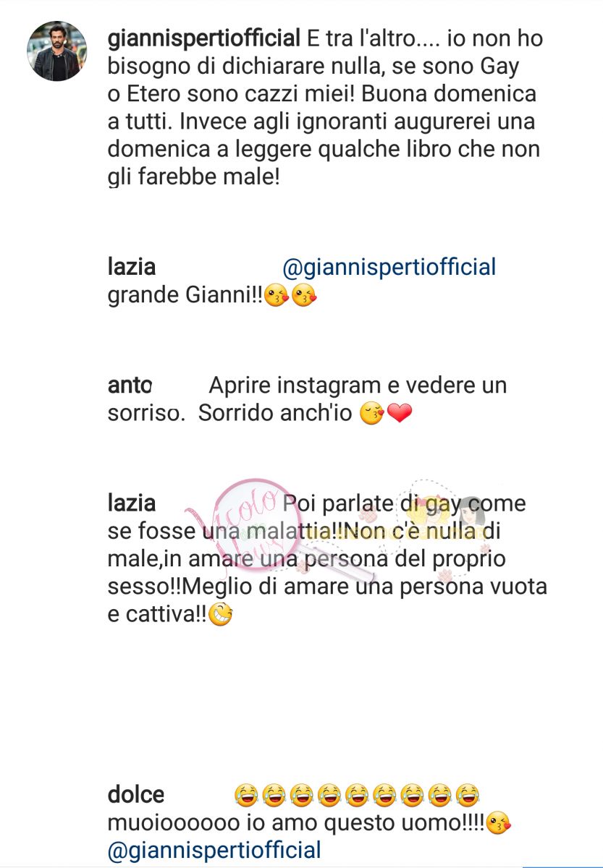This screenshot has height=868, width=603.
Task: Tap first crying-laughing emoji in dolce's comment
Action: (247, 796)
